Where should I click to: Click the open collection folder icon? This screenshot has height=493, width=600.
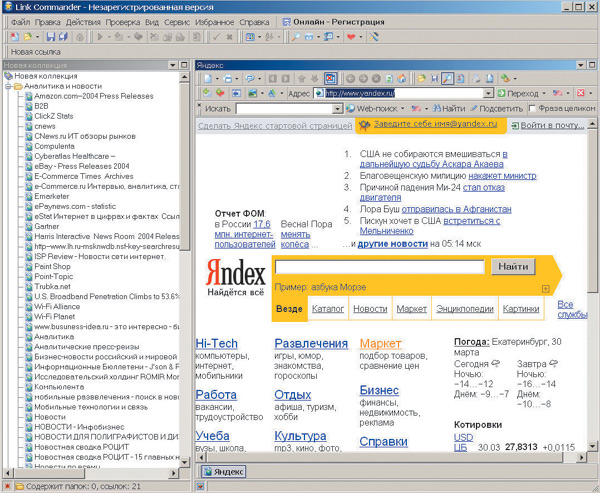click(28, 37)
